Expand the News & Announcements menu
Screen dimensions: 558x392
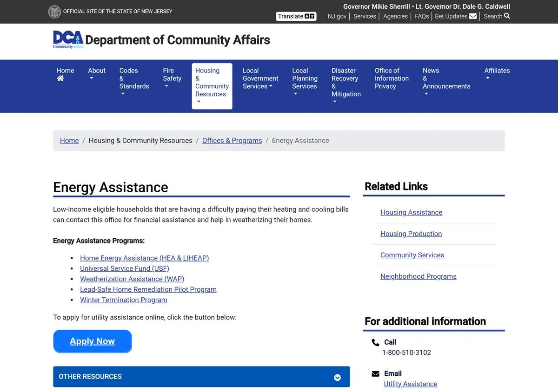446,82
